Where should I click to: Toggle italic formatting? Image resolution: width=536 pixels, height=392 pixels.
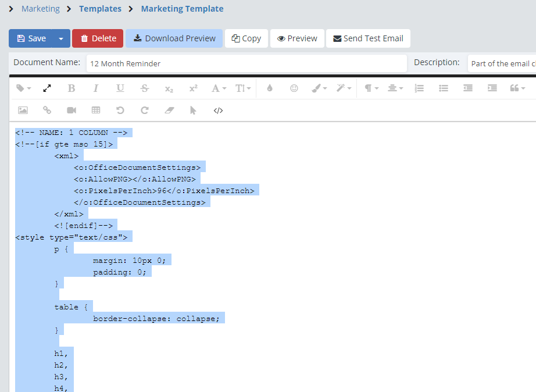(96, 88)
